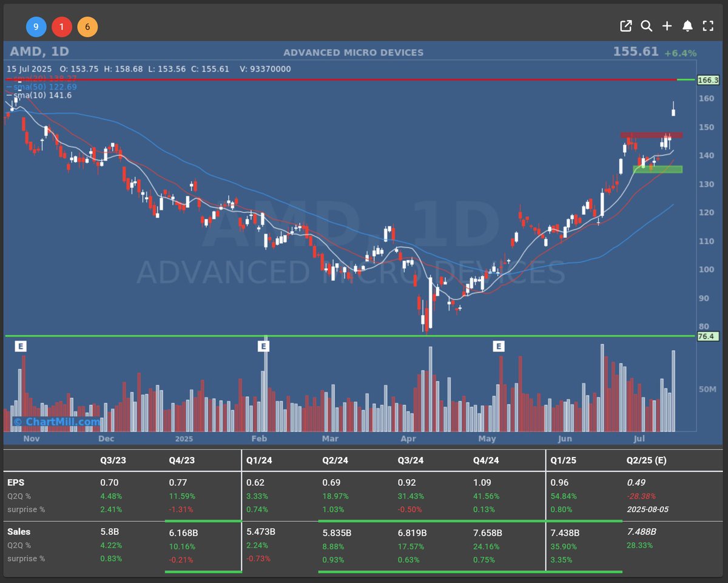Click the 28.33% estimated sales growth
The height and width of the screenshot is (583, 728).
point(639,545)
